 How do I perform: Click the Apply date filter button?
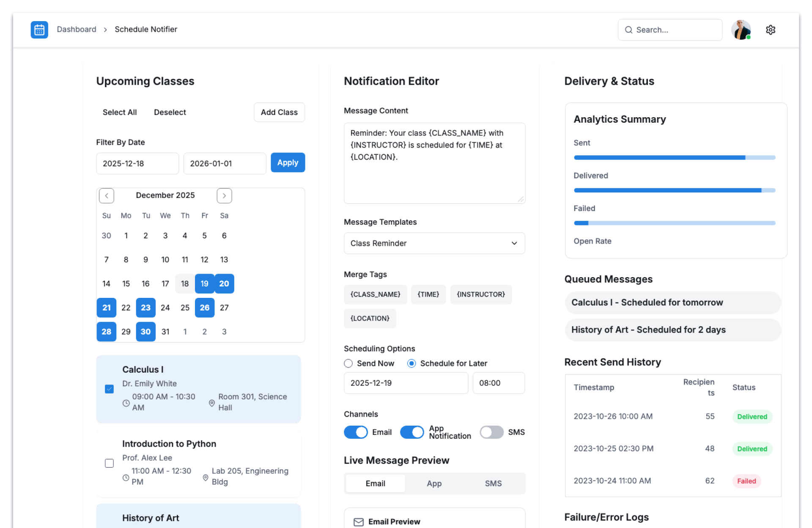tap(288, 163)
